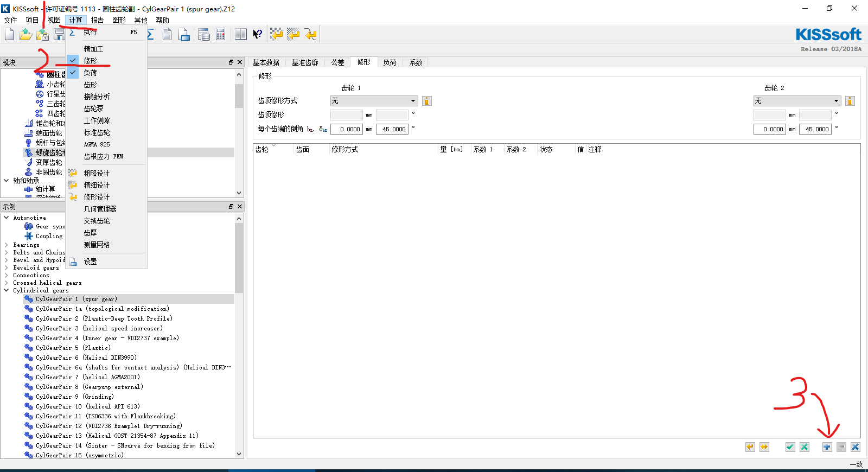This screenshot has height=472, width=868.
Task: Click the blue X delete-all button
Action: tap(856, 447)
